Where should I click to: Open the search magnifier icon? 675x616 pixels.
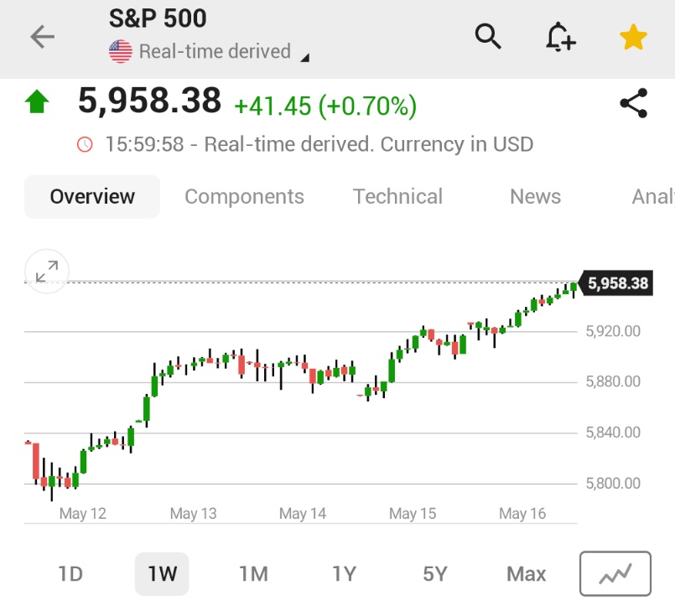tap(488, 37)
